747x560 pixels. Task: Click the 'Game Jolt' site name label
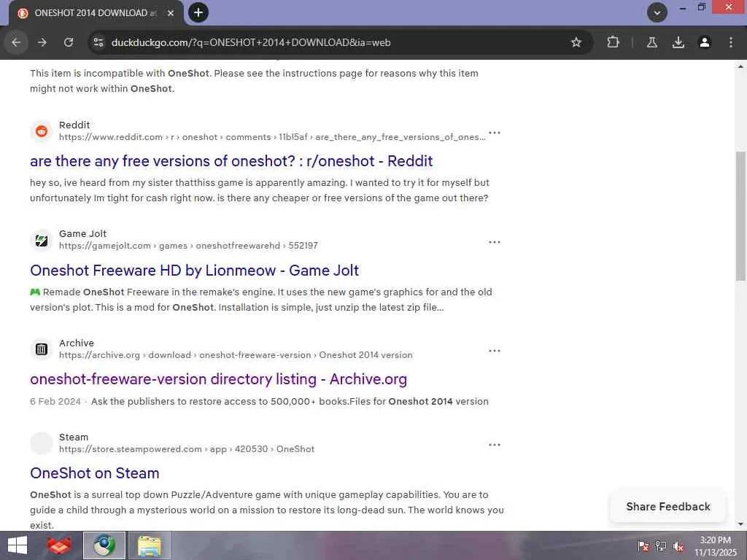tap(83, 234)
